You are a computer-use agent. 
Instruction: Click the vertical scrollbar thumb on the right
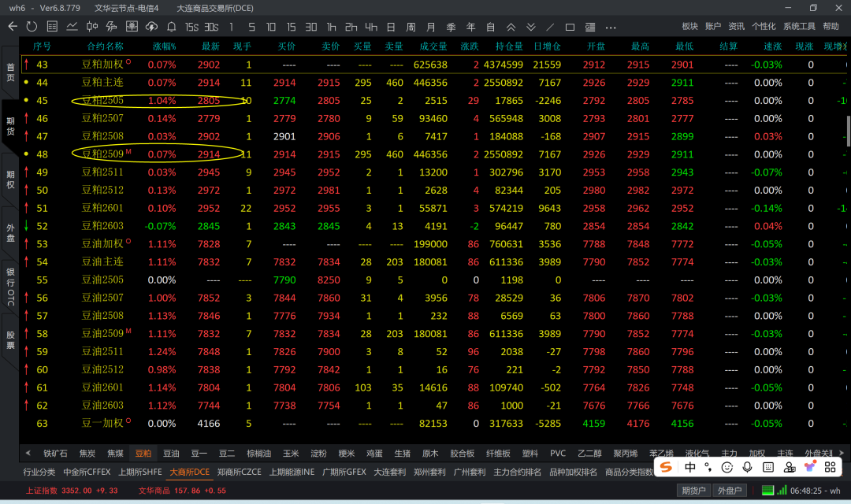pos(849,131)
